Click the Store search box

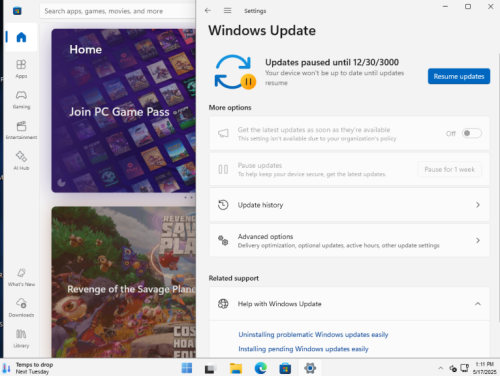click(117, 11)
